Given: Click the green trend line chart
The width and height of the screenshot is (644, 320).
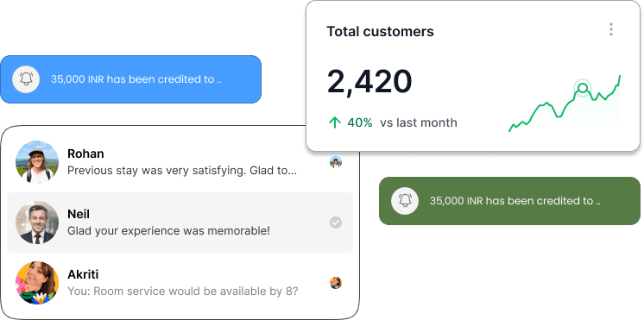Looking at the screenshot, I should (565, 104).
